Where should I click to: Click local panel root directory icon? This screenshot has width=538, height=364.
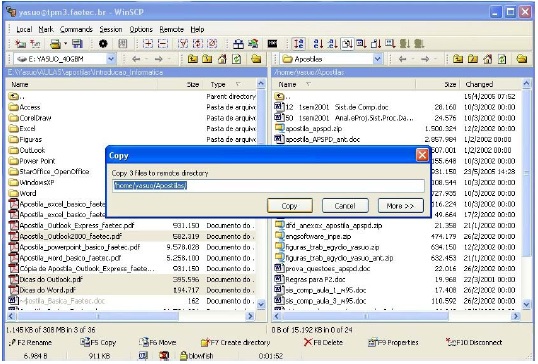[x=207, y=59]
